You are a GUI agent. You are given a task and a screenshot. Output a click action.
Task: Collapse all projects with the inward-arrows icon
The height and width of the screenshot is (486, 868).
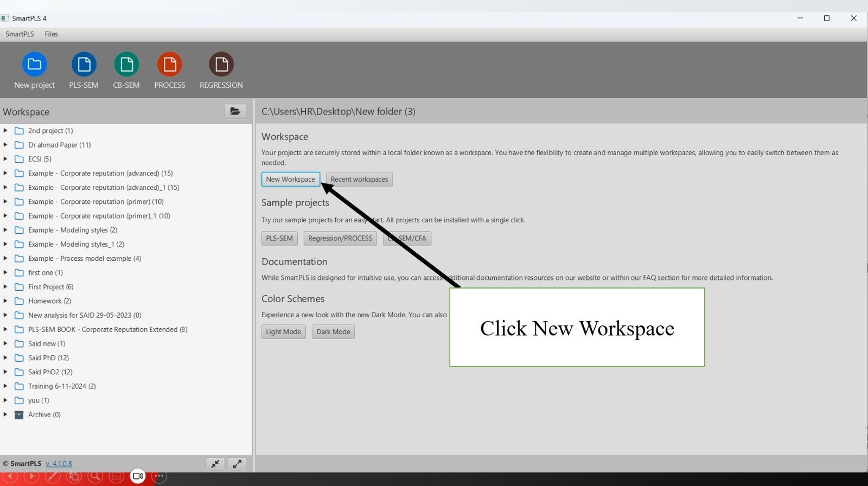pyautogui.click(x=215, y=464)
